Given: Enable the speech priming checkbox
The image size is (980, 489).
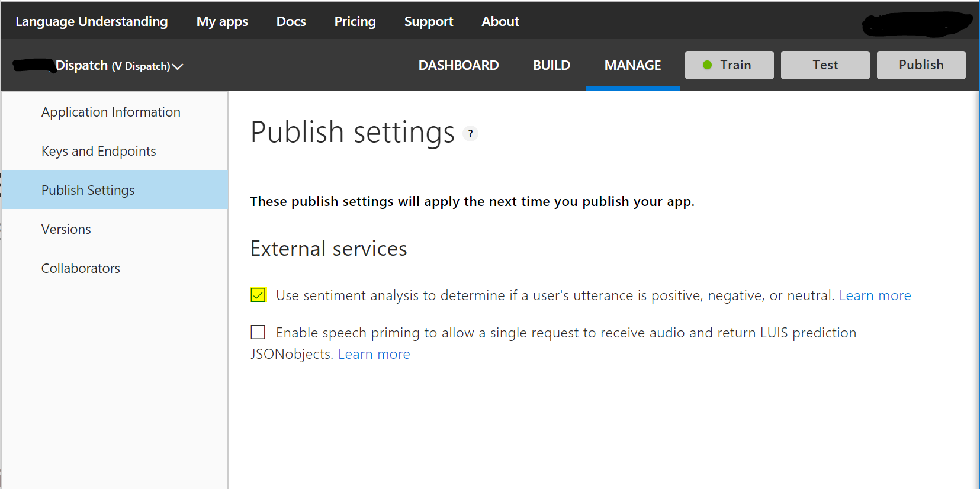Looking at the screenshot, I should 258,332.
